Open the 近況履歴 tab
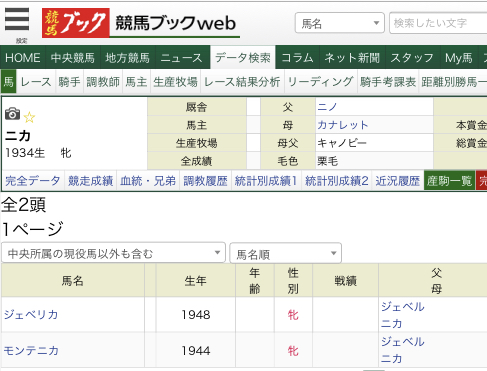This screenshot has width=487, height=371. pos(398,181)
